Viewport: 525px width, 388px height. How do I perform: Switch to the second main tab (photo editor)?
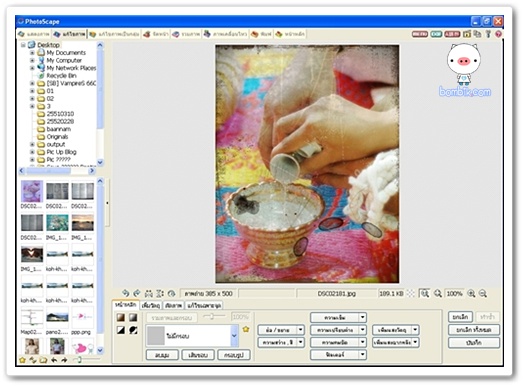tap(70, 34)
